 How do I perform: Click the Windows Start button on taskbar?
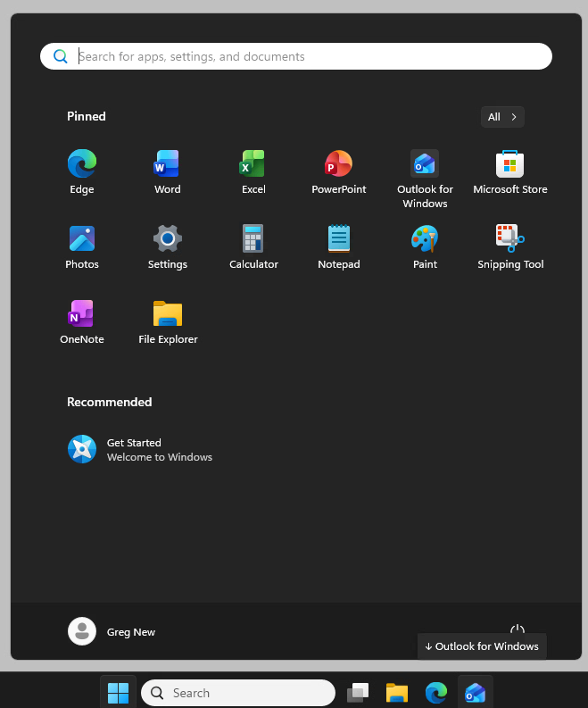point(119,693)
